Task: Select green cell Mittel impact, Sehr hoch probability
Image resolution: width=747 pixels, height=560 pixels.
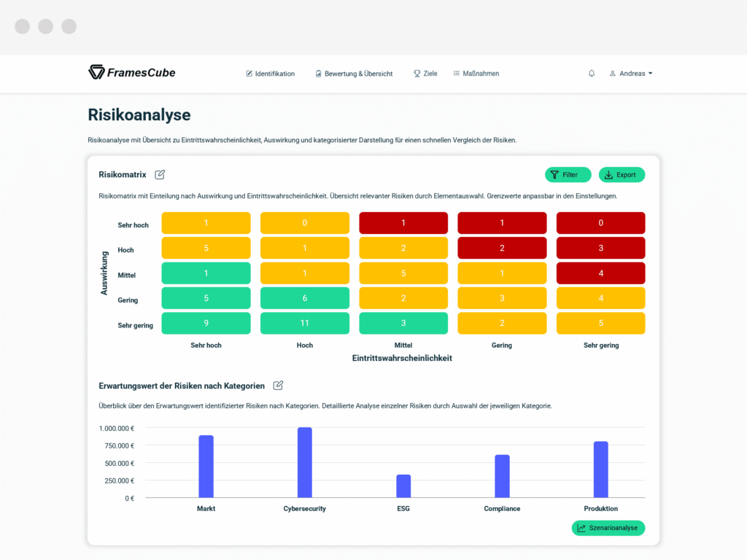Action: coord(206,273)
